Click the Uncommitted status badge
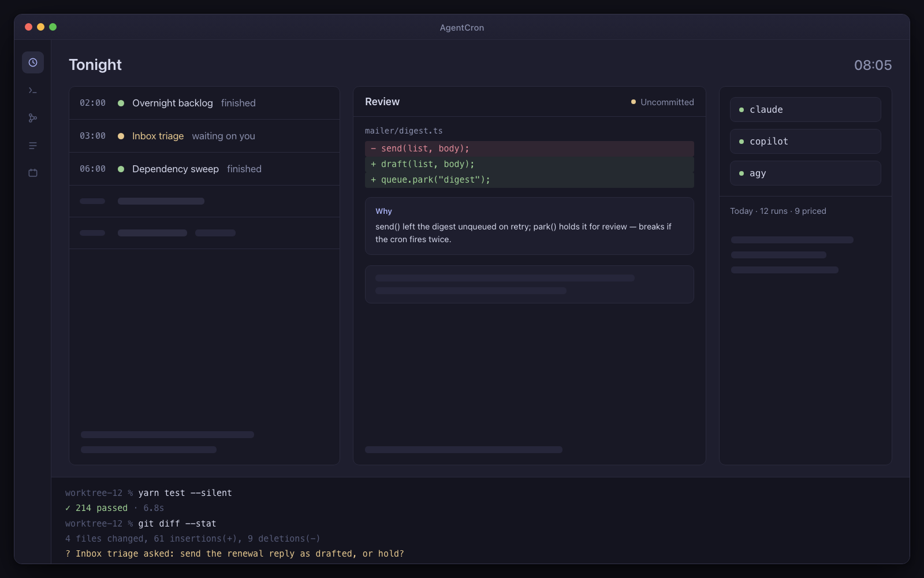This screenshot has width=924, height=578. pos(662,102)
